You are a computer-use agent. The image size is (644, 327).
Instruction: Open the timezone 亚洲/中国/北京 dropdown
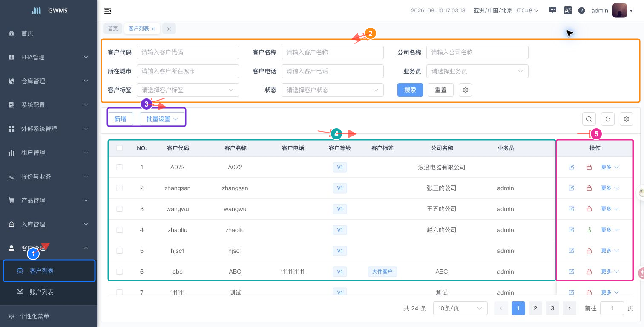[x=506, y=11]
